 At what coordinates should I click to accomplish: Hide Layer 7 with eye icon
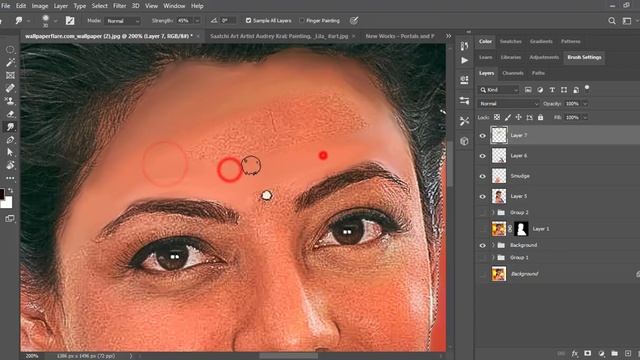point(482,136)
